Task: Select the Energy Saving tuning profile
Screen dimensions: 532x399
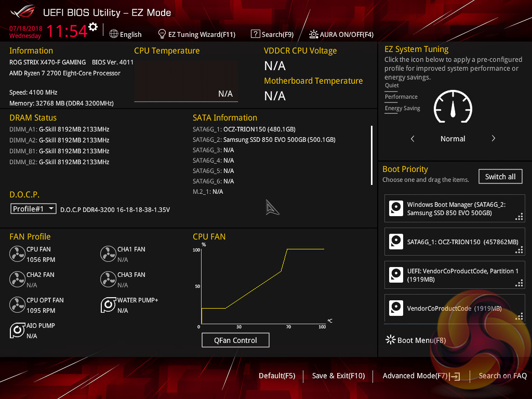Action: point(402,108)
